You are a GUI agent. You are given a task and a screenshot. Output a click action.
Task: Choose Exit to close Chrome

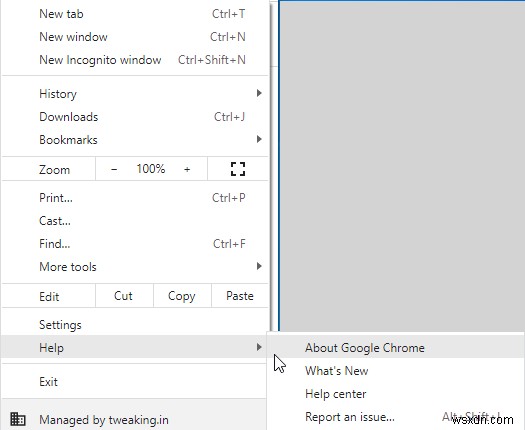[135, 381]
